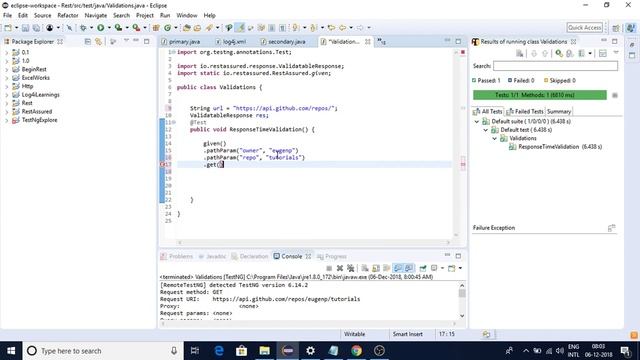Toggle Link with Editor in Package Explorer

[x=98, y=42]
